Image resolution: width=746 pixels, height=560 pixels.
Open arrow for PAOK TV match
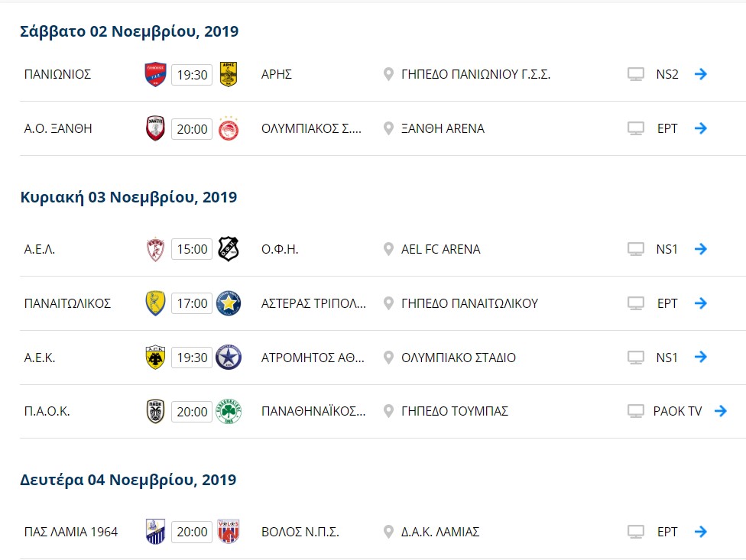click(x=720, y=411)
